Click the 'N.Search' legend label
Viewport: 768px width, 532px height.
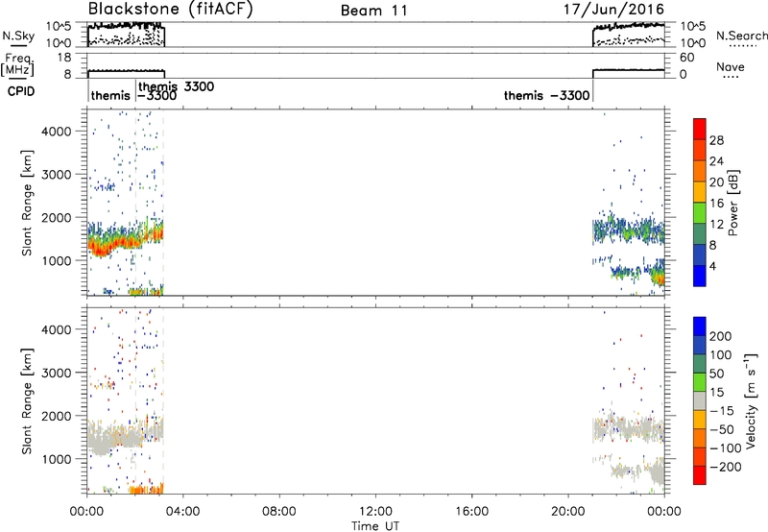741,36
